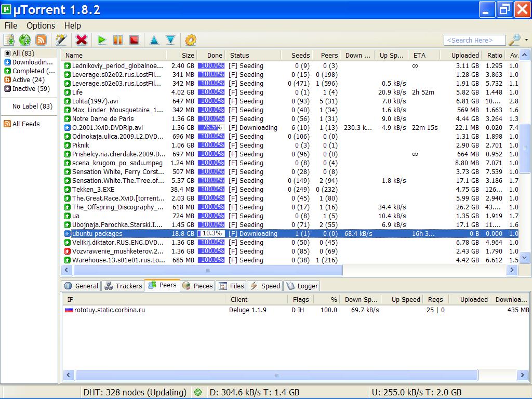The width and height of the screenshot is (532, 399).
Task: Click the Add Torrent toolbar icon
Action: (9, 40)
